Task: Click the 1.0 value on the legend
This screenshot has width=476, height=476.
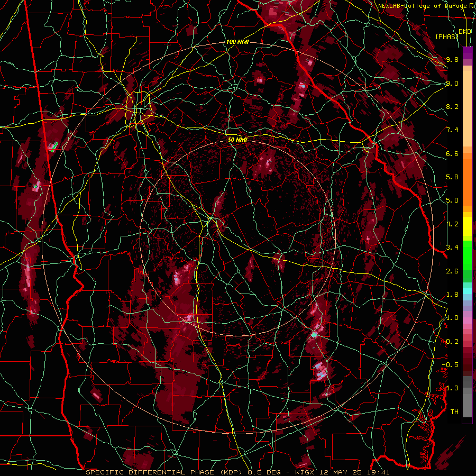Action: point(452,318)
